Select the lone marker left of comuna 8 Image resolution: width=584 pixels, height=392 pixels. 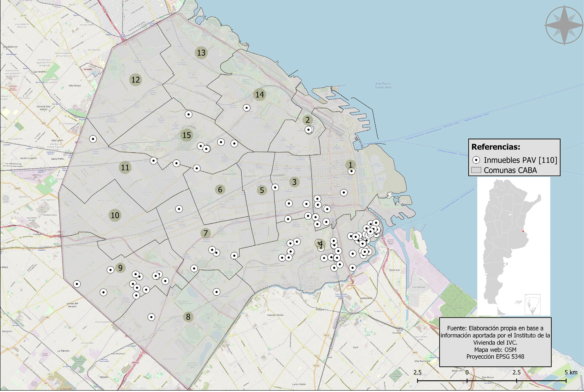pyautogui.click(x=151, y=317)
